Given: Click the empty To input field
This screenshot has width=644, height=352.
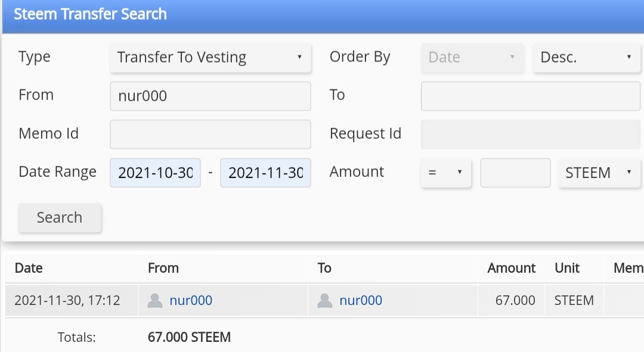Looking at the screenshot, I should coord(530,96).
